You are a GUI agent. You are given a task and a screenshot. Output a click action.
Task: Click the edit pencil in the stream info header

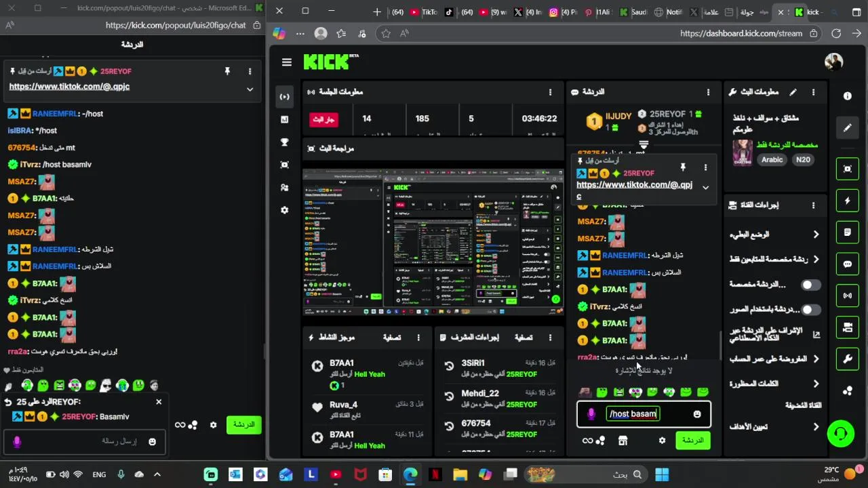click(793, 92)
